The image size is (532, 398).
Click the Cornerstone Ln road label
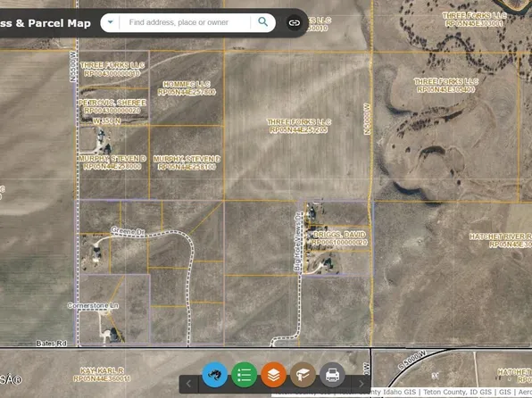click(x=93, y=305)
